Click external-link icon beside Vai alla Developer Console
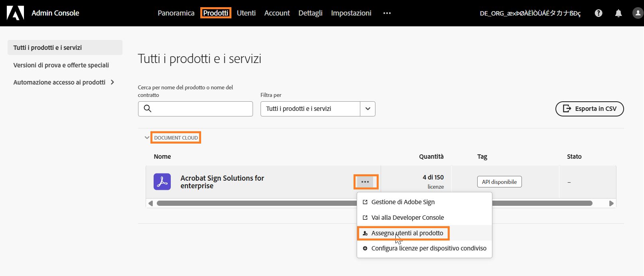Image resolution: width=644 pixels, height=276 pixels. pyautogui.click(x=365, y=218)
